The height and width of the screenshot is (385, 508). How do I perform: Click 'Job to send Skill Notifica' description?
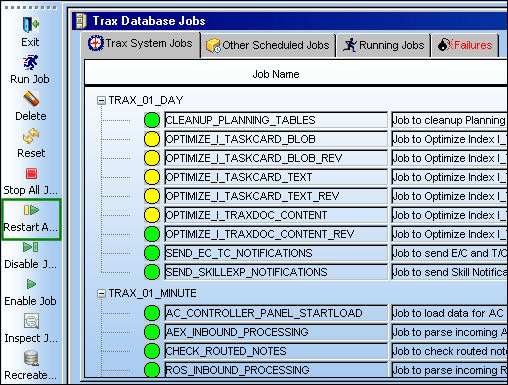[x=449, y=272]
